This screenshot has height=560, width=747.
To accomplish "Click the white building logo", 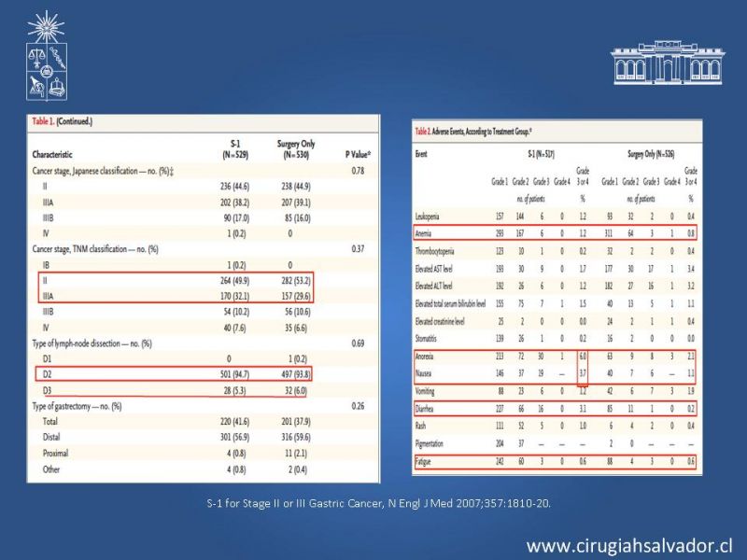I will click(668, 63).
